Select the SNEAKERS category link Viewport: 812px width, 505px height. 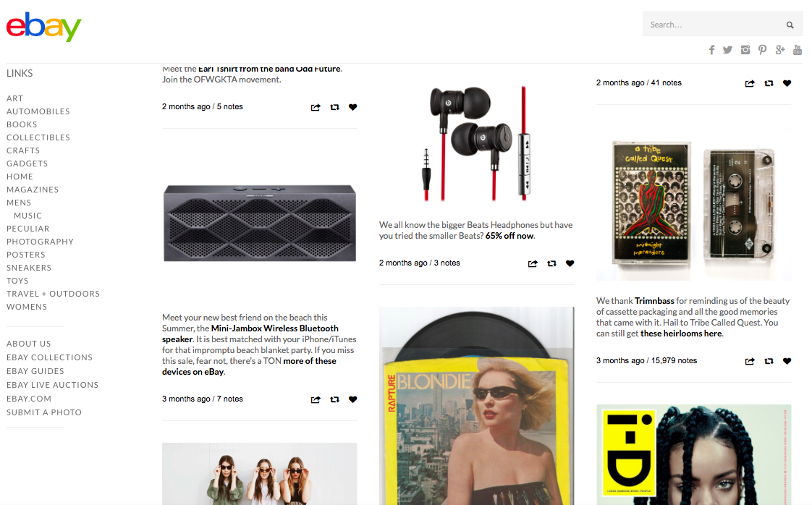(29, 268)
